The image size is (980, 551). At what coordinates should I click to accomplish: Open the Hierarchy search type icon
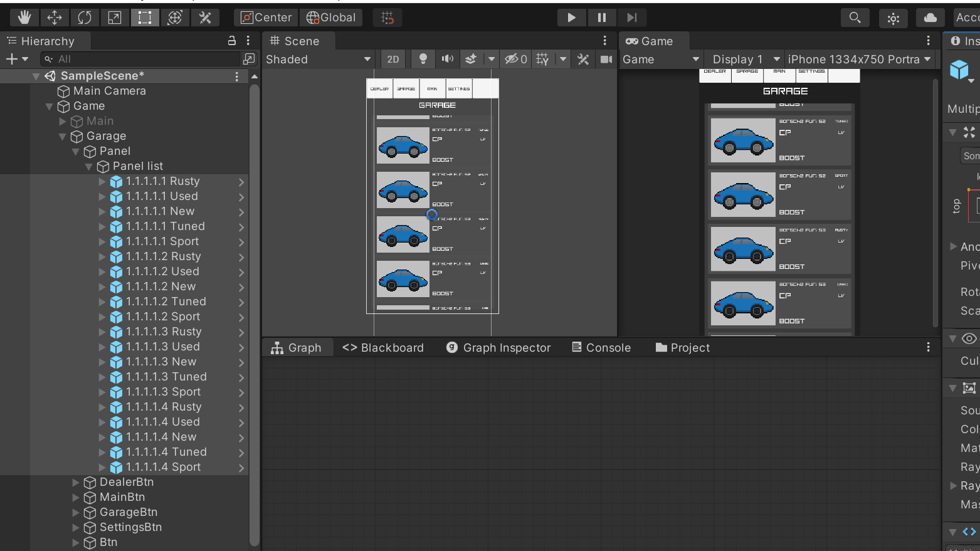coord(249,59)
